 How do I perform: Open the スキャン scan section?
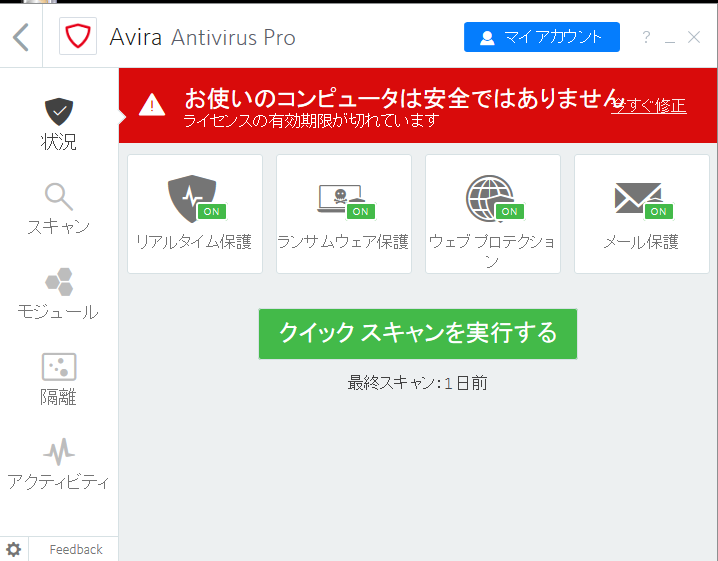59,209
